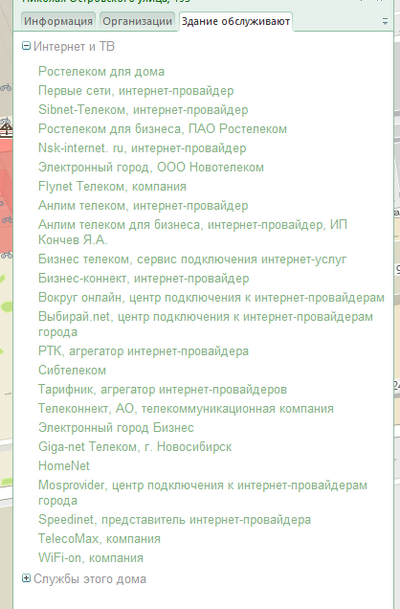Switch to the Информация tab
This screenshot has width=400, height=609.
[59, 21]
